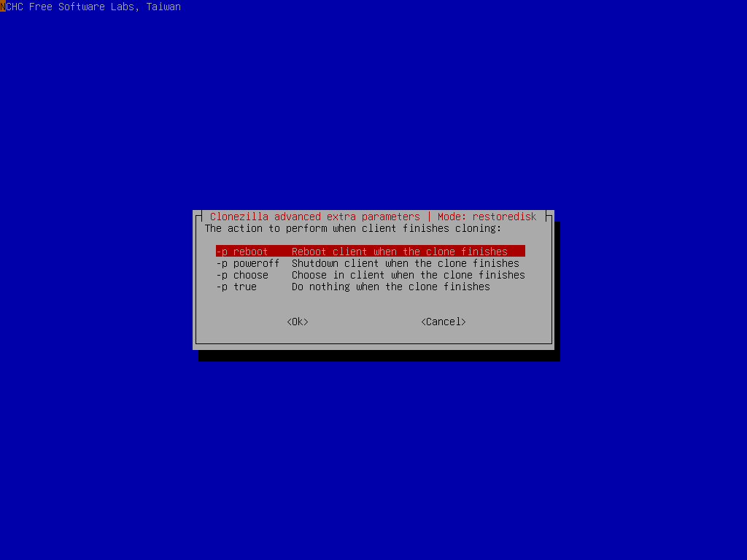Image resolution: width=747 pixels, height=560 pixels.
Task: Click the dialog title "Clonezilla advanced extra parameters"
Action: [x=314, y=216]
